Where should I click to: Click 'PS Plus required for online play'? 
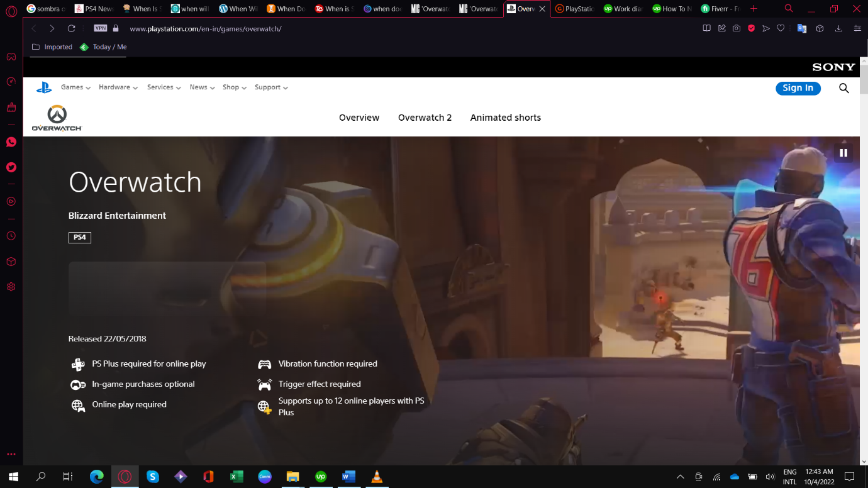click(149, 364)
